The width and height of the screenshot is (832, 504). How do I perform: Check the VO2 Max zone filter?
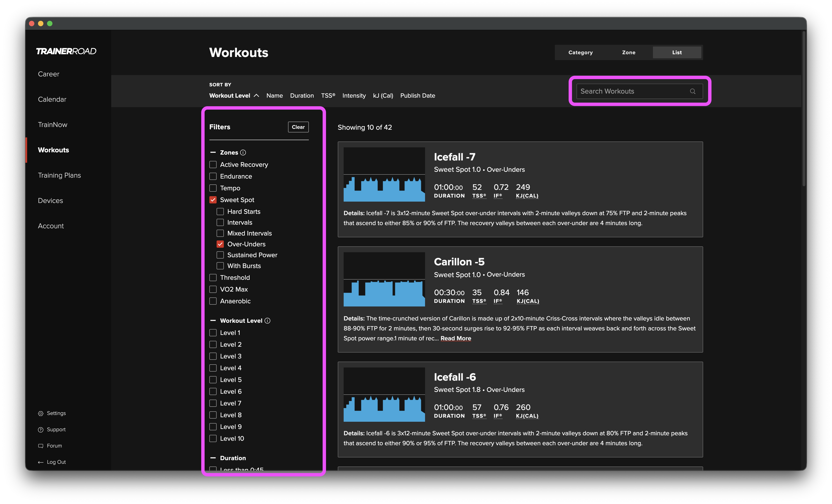(x=213, y=289)
